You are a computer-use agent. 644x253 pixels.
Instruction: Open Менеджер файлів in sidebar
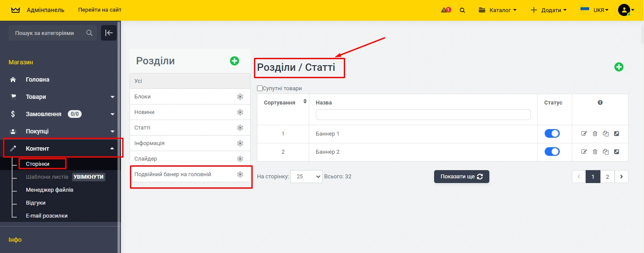click(49, 190)
